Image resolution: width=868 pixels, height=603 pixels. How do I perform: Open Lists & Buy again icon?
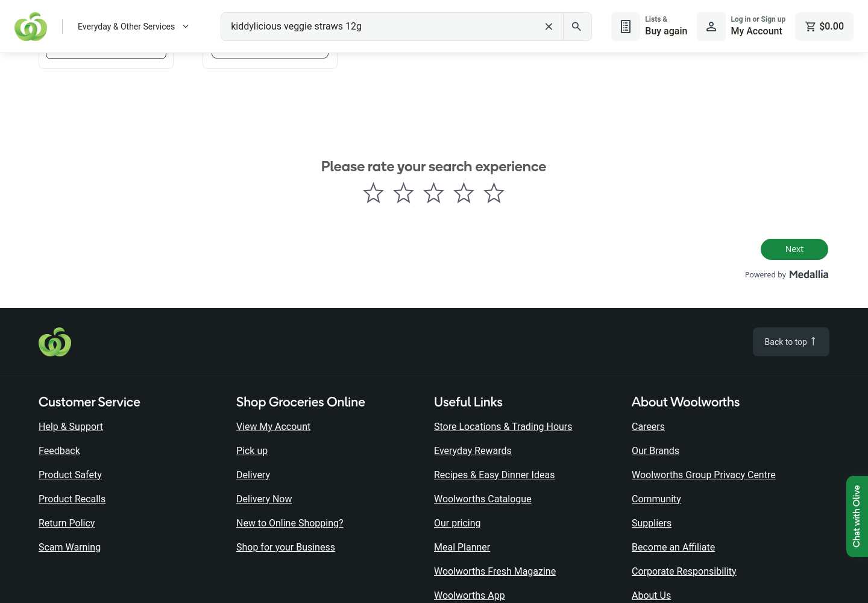click(x=626, y=27)
